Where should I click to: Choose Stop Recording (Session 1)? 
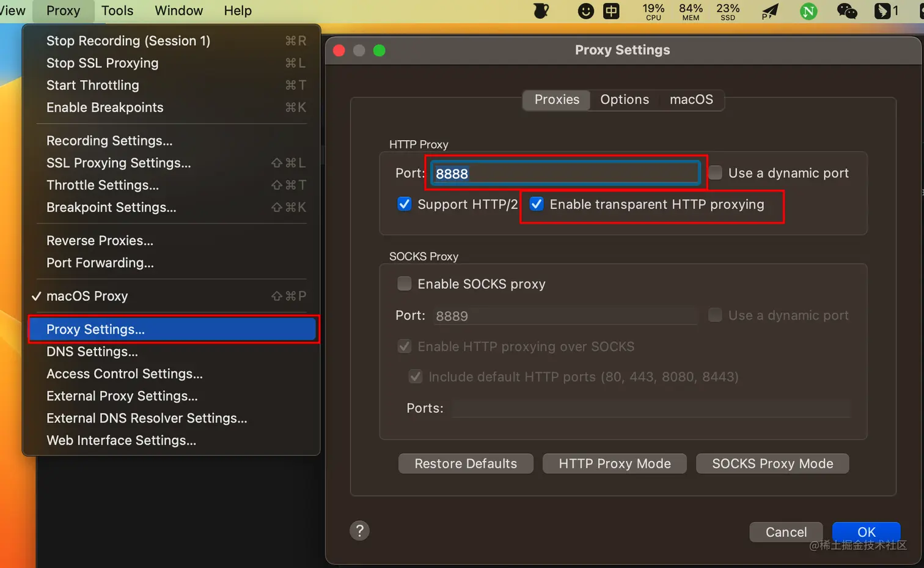[172, 41]
